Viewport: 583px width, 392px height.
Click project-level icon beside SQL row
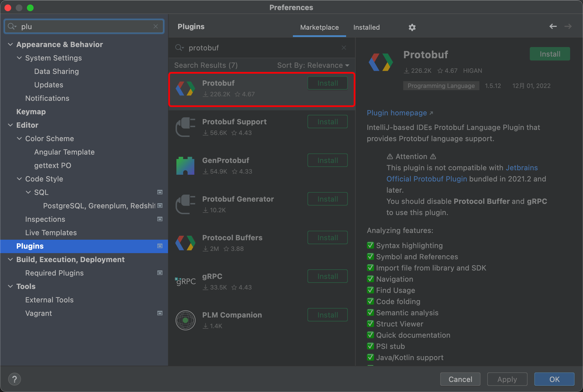tap(160, 192)
